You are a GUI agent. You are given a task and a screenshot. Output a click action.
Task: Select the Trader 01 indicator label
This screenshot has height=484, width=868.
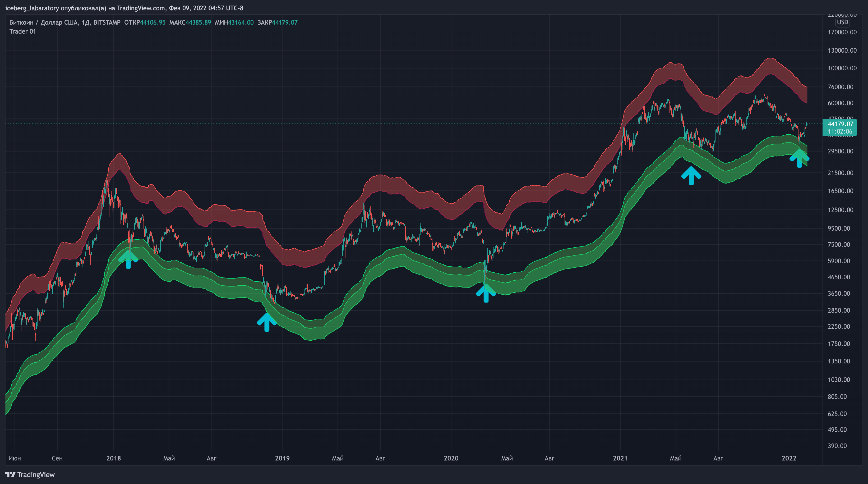(22, 31)
